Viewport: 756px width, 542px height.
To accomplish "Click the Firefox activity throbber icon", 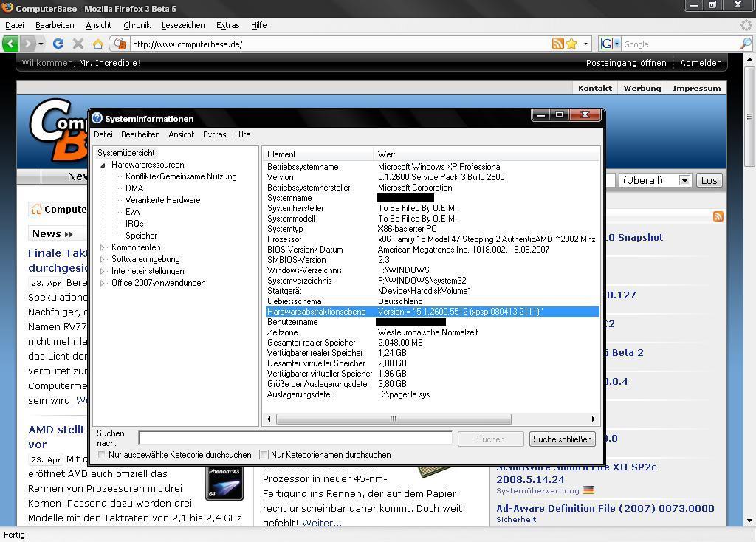I will (x=746, y=25).
